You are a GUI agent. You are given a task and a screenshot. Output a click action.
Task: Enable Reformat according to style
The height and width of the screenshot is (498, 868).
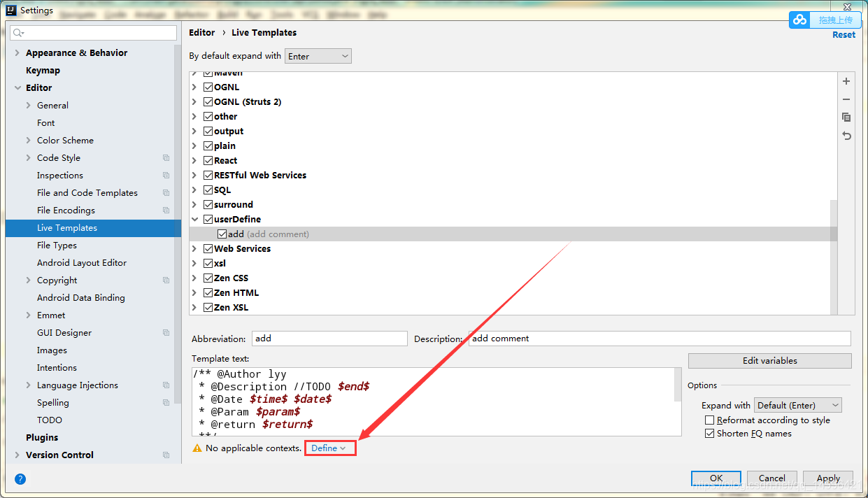[710, 420]
